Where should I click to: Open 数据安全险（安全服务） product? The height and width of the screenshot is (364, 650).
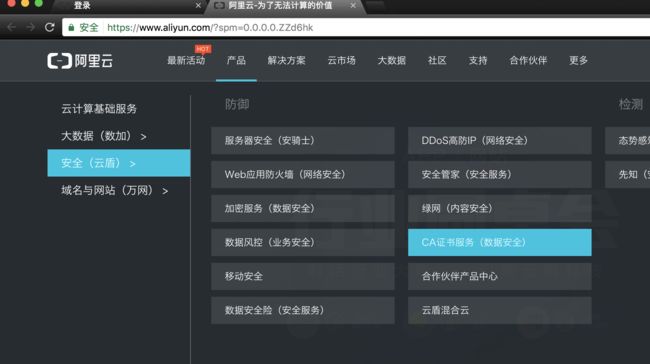click(303, 310)
